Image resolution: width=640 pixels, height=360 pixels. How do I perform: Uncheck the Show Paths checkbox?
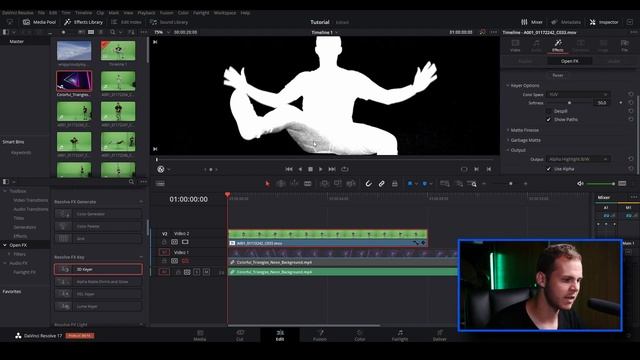549,120
